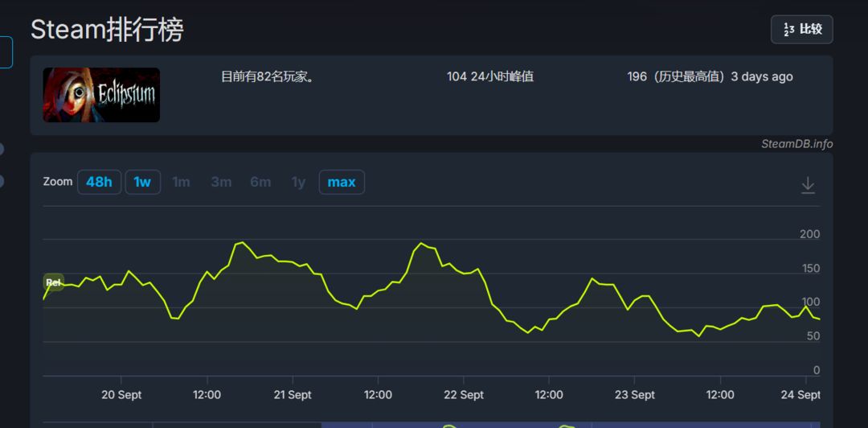Open the 比较 compare button
Screen dimensions: 868x428
point(801,30)
